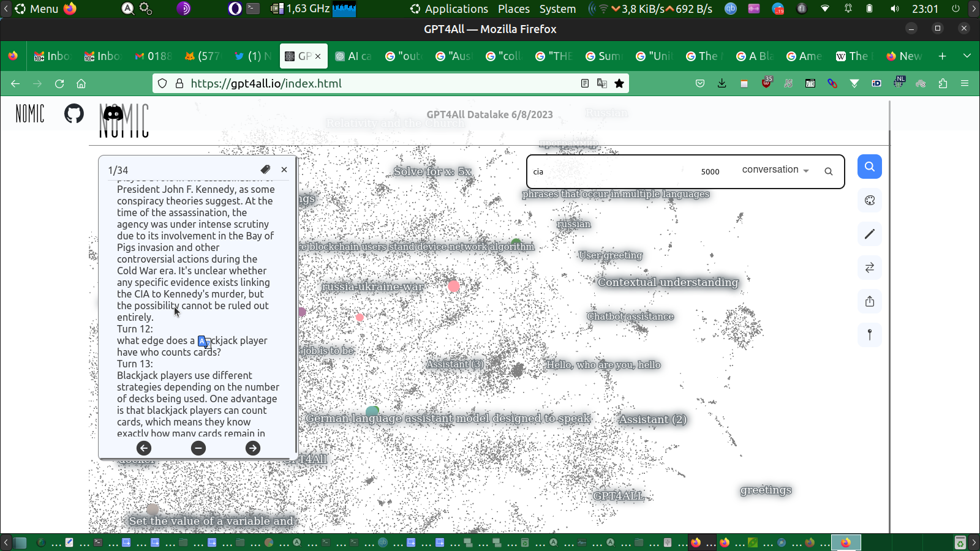Image resolution: width=980 pixels, height=551 pixels.
Task: Switch to the 'AI ca' tab
Action: [x=353, y=56]
